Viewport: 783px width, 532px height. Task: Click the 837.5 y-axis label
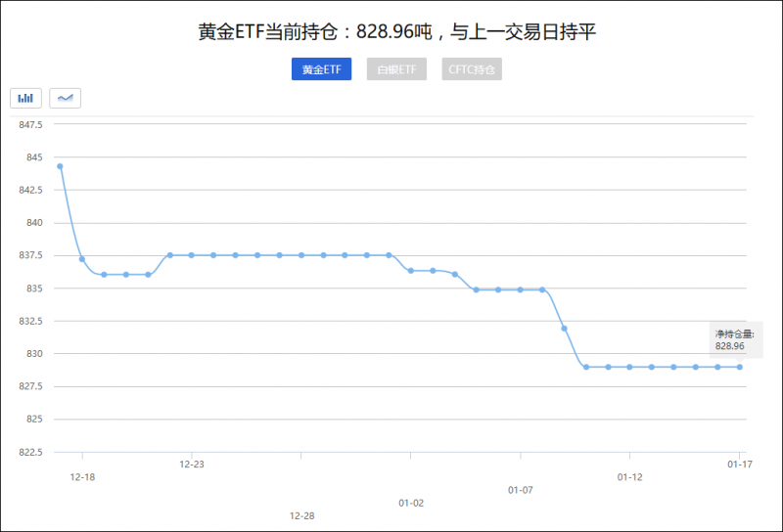31,255
